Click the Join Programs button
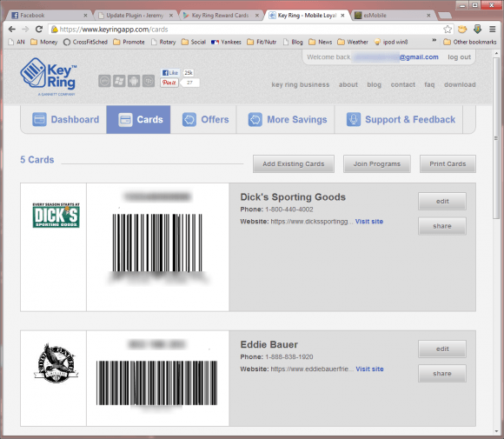The width and height of the screenshot is (504, 439). point(377,163)
